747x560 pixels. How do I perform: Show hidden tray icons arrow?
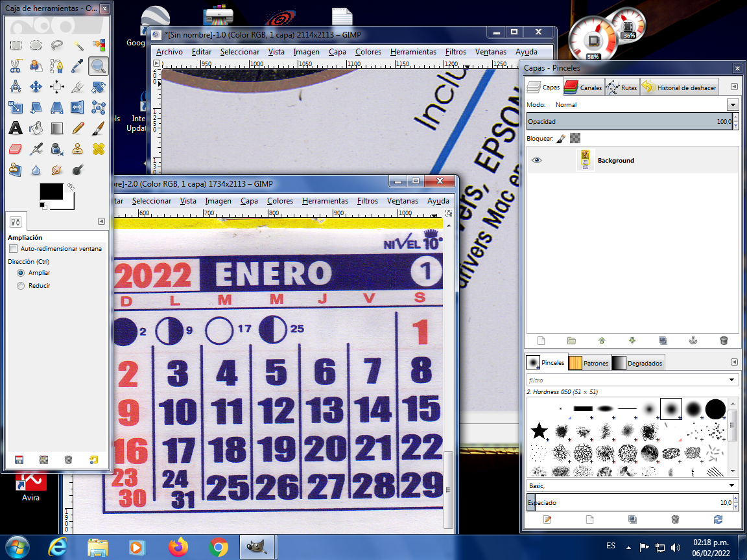(628, 547)
